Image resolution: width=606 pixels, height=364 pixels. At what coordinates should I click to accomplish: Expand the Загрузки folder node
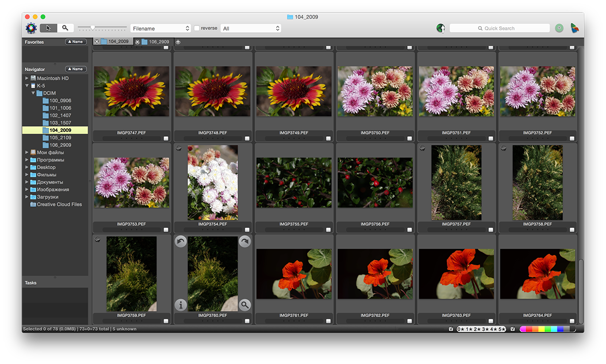[27, 197]
